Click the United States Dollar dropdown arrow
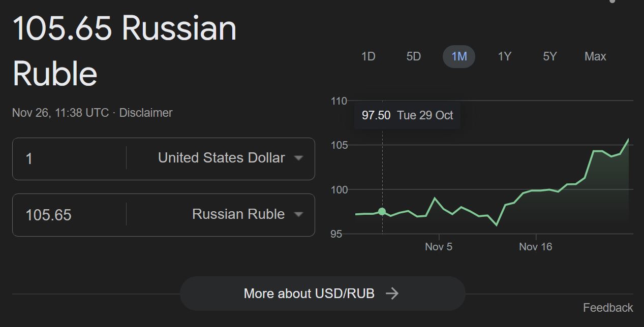This screenshot has width=644, height=327. 299,158
